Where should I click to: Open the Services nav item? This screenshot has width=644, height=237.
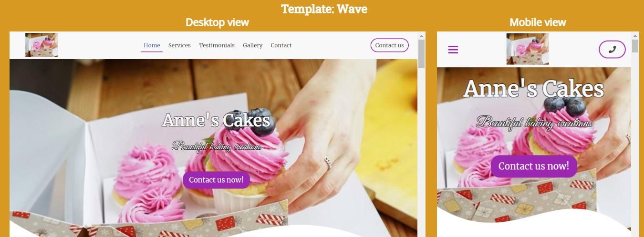coord(179,45)
